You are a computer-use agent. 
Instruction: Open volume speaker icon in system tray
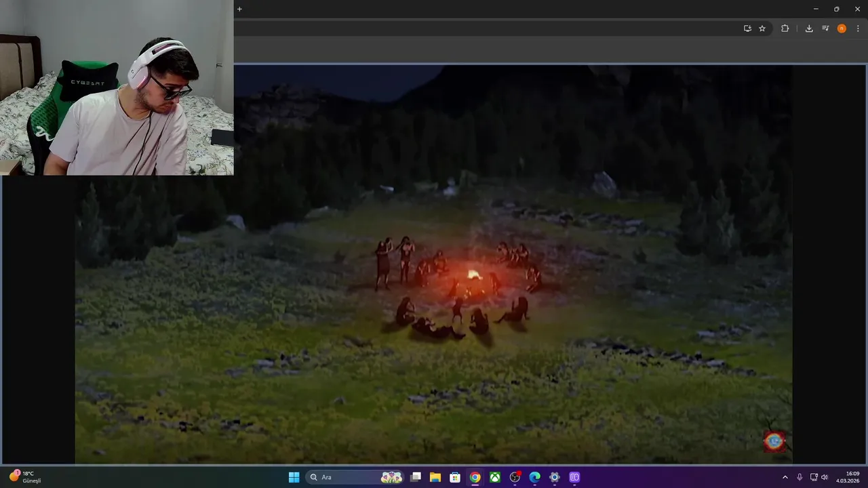[825, 477]
